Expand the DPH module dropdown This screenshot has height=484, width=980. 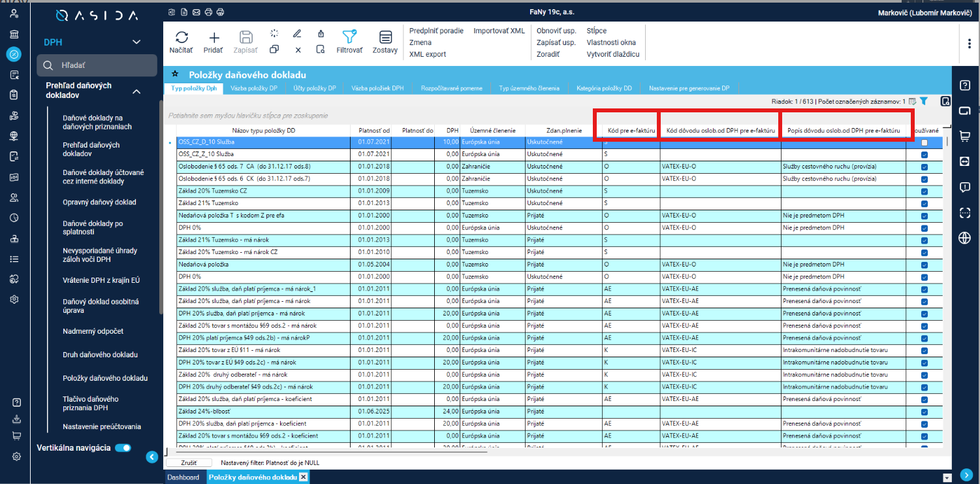point(136,42)
